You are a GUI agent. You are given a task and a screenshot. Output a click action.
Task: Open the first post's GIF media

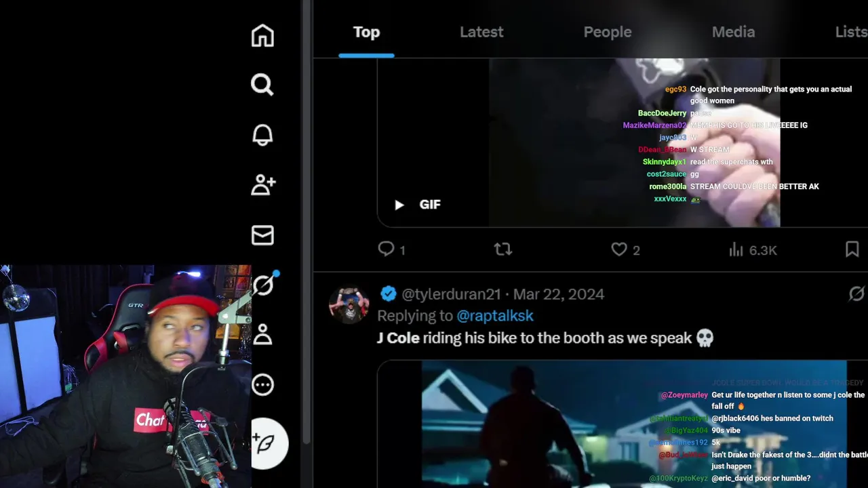coord(622,142)
